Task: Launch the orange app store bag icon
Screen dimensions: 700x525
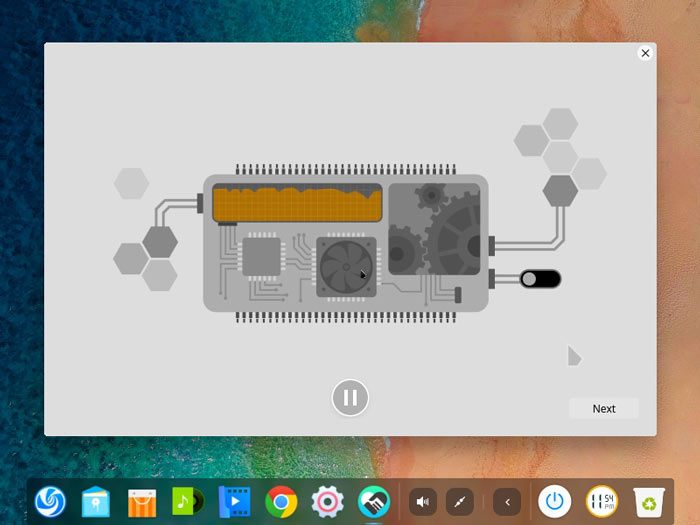Action: point(142,502)
